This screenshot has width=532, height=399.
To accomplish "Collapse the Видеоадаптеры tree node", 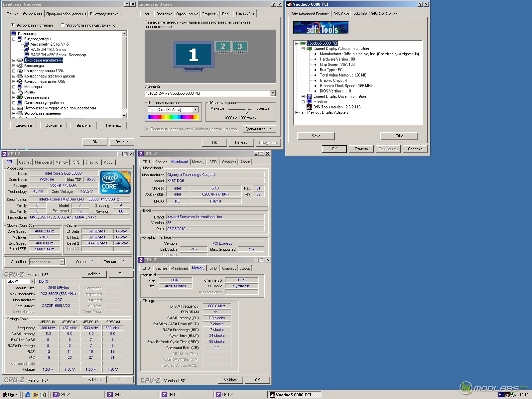I will tap(14, 39).
